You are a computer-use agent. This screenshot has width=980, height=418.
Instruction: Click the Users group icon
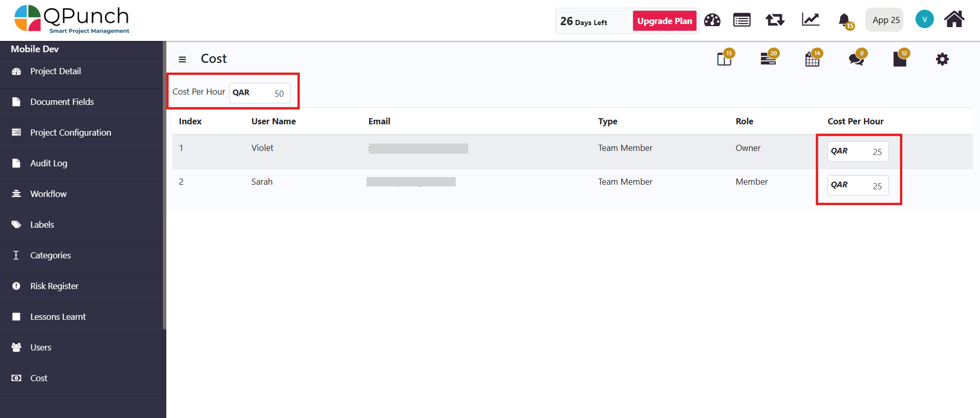[x=16, y=347]
